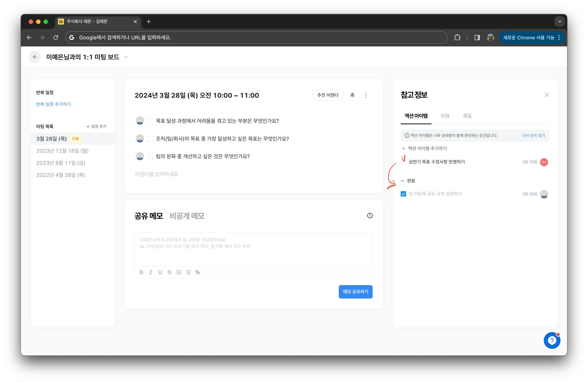The image size is (588, 383).
Task: Select the 액션 아이템 tab
Action: point(416,116)
